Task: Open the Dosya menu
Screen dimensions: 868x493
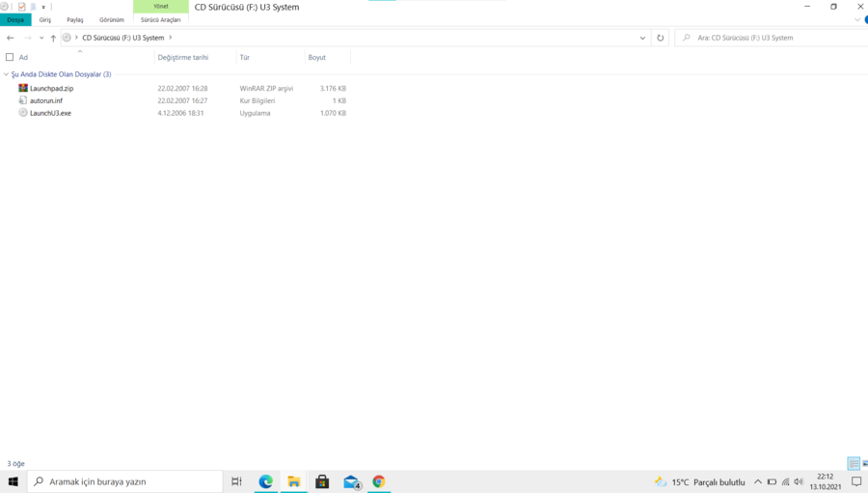Action: click(x=15, y=20)
